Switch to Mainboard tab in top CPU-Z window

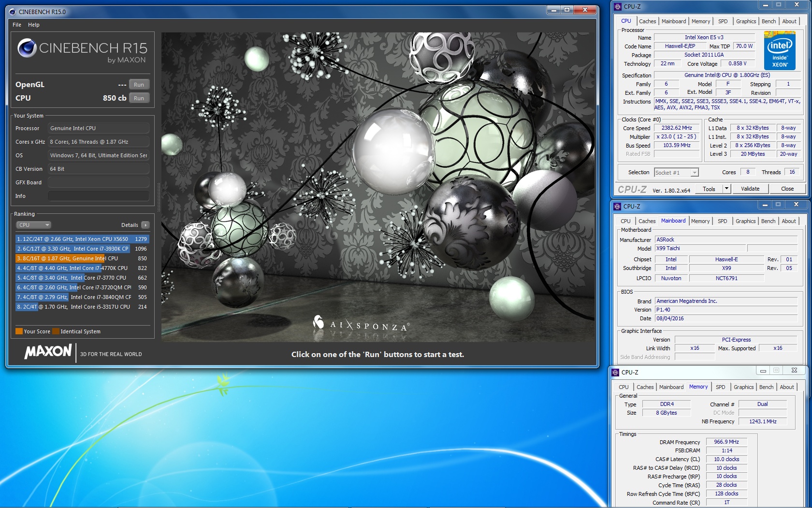point(674,21)
